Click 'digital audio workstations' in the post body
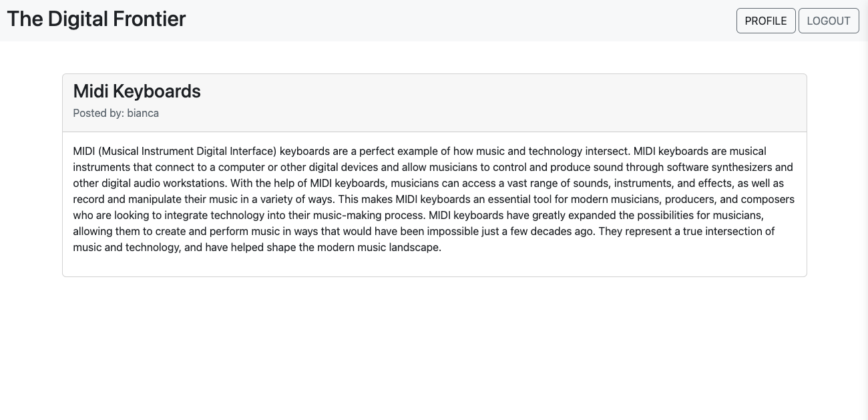This screenshot has width=868, height=420. point(161,183)
